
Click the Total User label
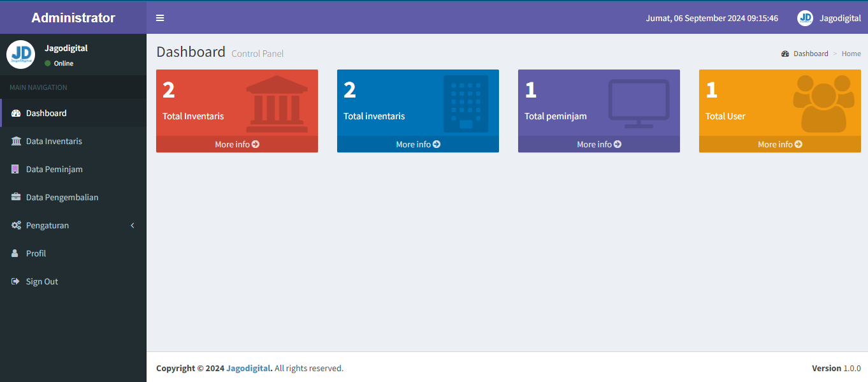coord(725,116)
